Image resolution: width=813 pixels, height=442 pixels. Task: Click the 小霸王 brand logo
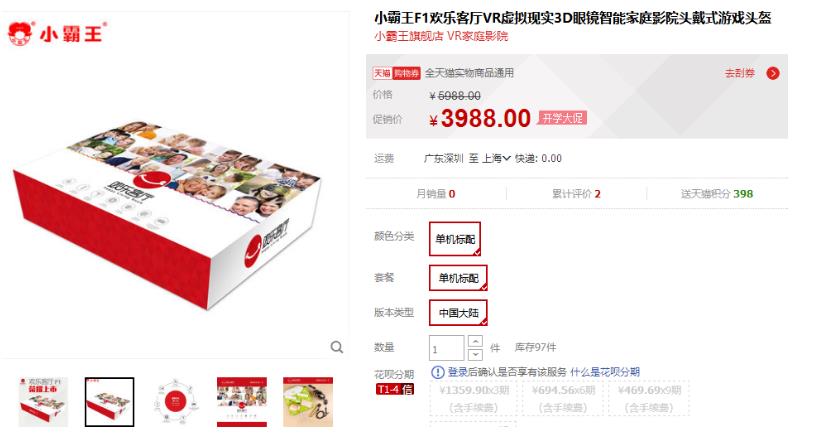[x=57, y=34]
